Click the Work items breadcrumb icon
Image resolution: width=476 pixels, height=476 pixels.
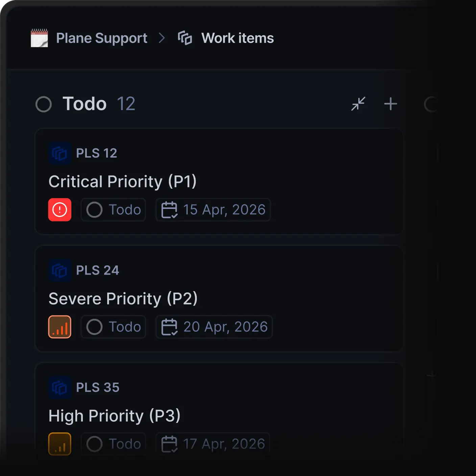pos(185,38)
